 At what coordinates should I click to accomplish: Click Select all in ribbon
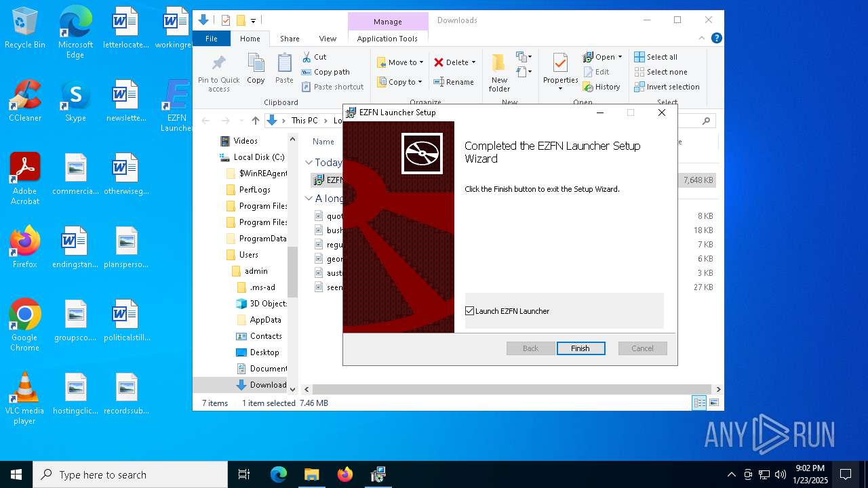656,57
